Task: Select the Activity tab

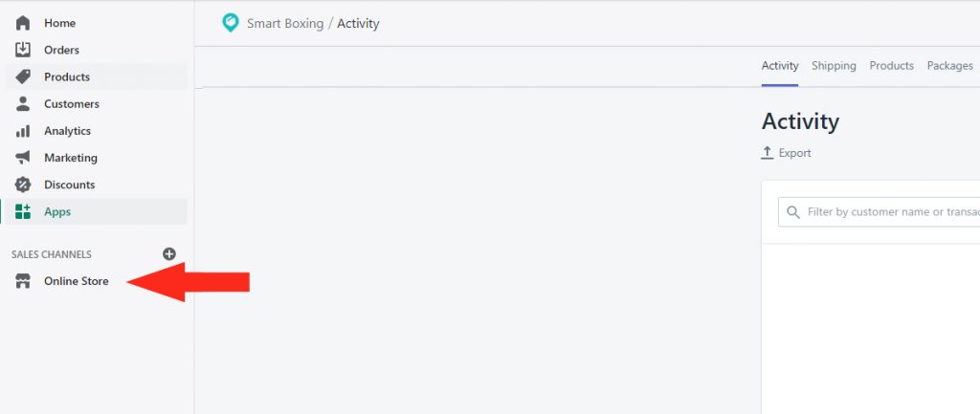Action: pyautogui.click(x=779, y=66)
